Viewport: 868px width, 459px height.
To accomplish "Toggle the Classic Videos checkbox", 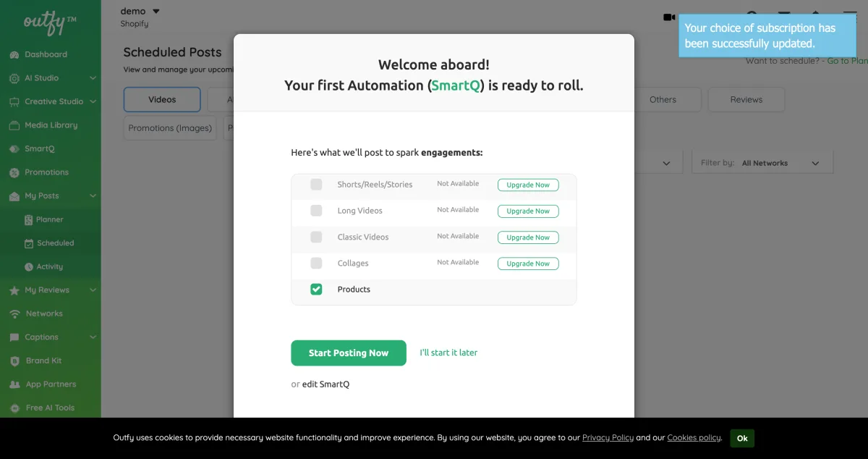I will click(316, 237).
